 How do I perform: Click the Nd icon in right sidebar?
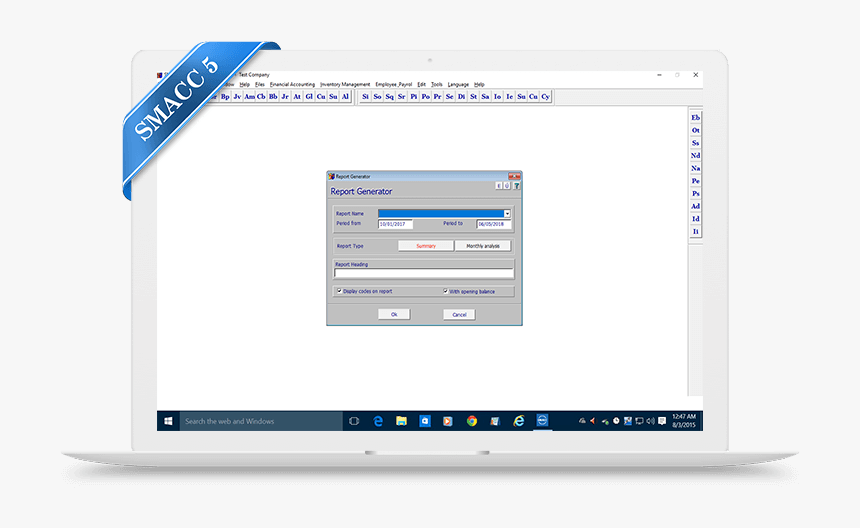point(695,156)
